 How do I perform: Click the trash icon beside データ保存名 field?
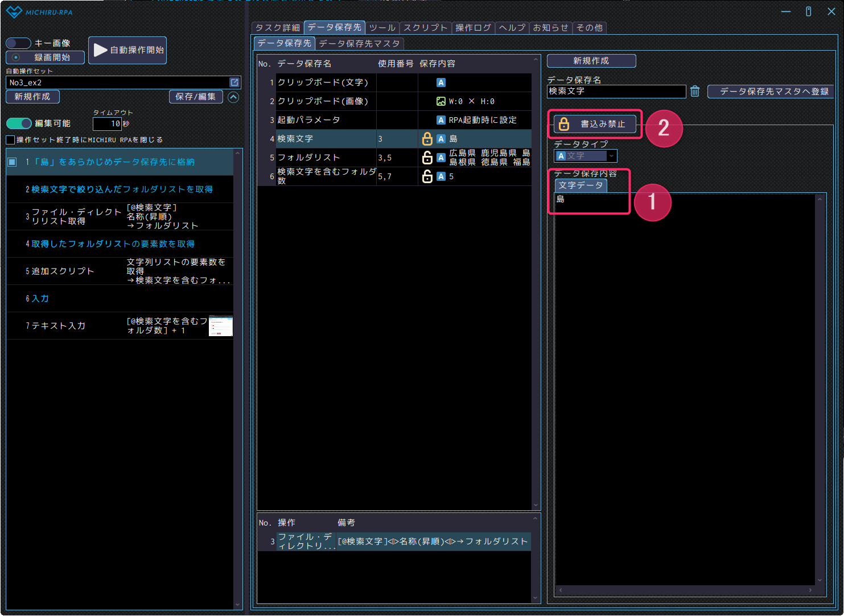click(x=695, y=92)
